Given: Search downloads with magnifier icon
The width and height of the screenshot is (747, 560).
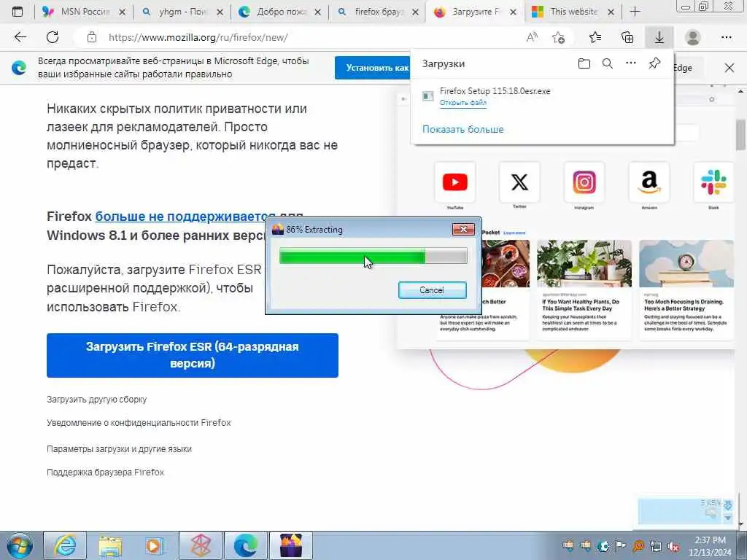Looking at the screenshot, I should (608, 63).
